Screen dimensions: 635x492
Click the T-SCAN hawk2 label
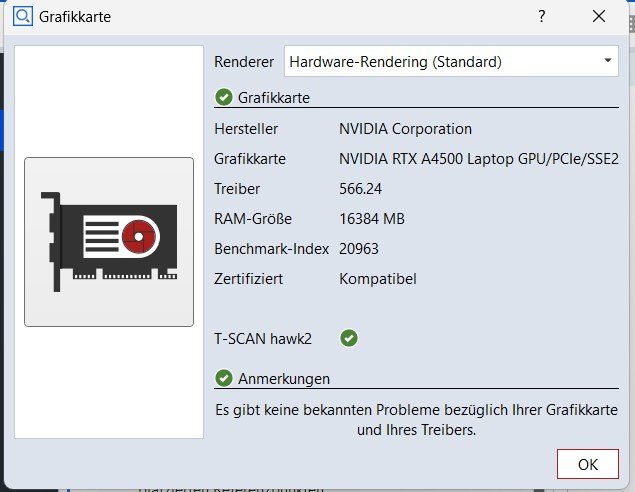tap(263, 339)
